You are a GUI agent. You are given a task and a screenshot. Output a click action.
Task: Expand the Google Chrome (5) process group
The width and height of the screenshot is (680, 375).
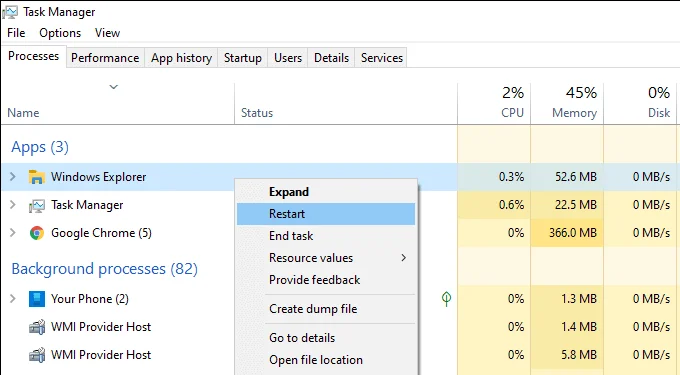(13, 233)
